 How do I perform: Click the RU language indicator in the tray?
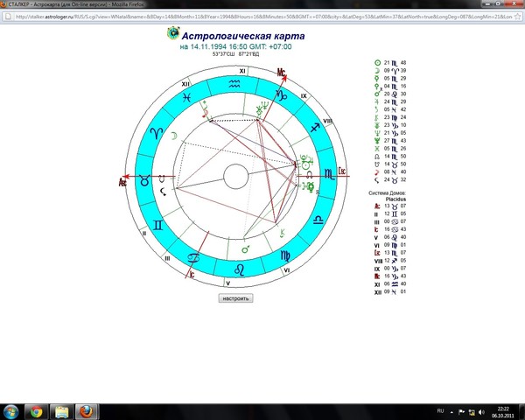(440, 411)
